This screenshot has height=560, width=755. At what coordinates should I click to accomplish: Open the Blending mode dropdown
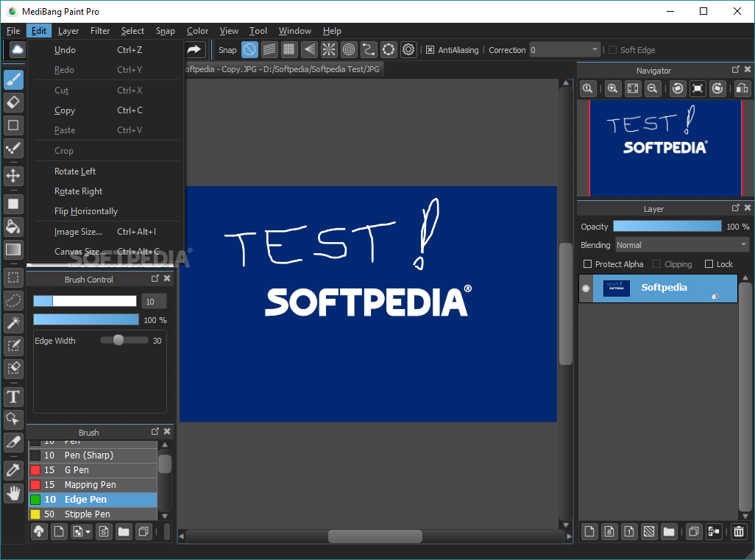682,245
